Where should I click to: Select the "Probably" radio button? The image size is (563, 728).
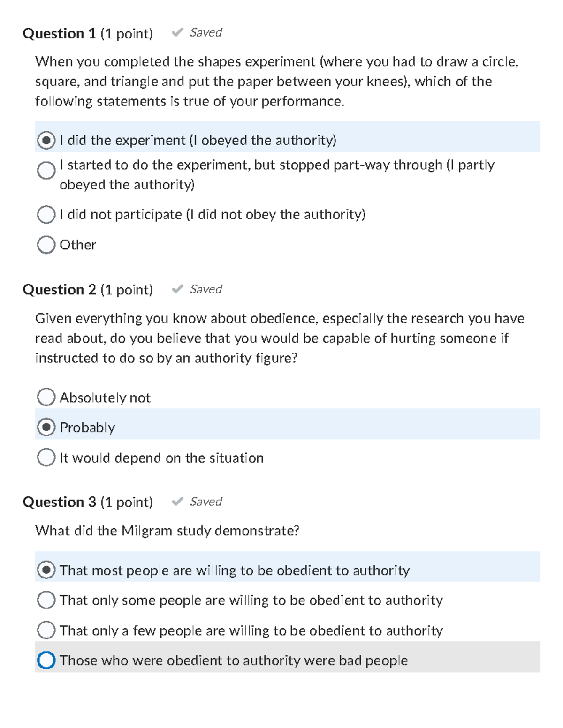(46, 427)
